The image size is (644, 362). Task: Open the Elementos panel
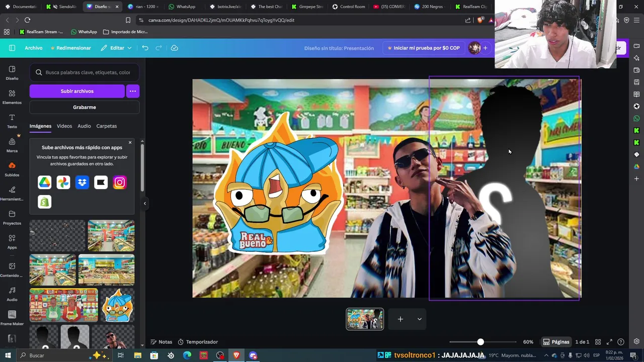pyautogui.click(x=12, y=97)
